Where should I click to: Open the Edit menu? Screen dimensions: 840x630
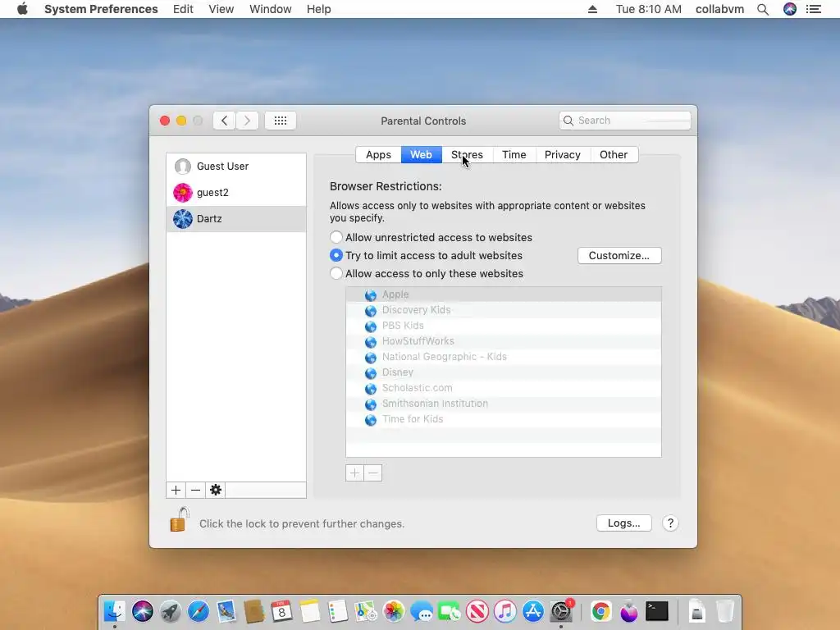coord(183,9)
